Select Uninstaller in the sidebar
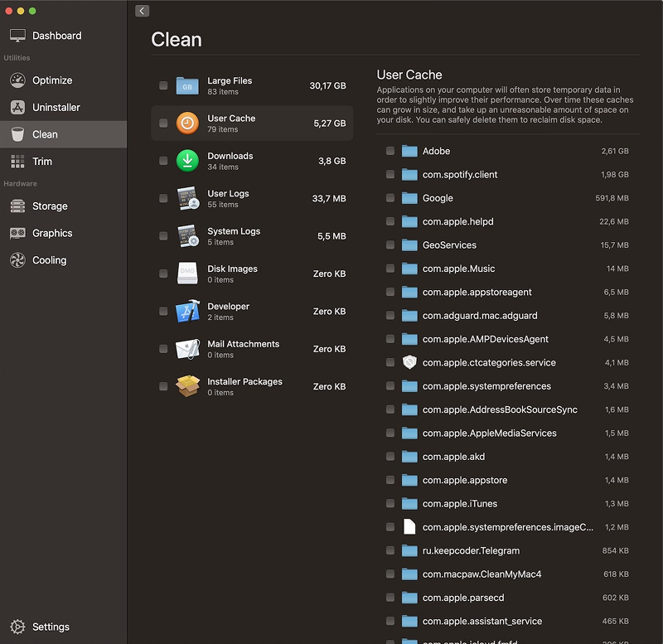 pos(64,108)
